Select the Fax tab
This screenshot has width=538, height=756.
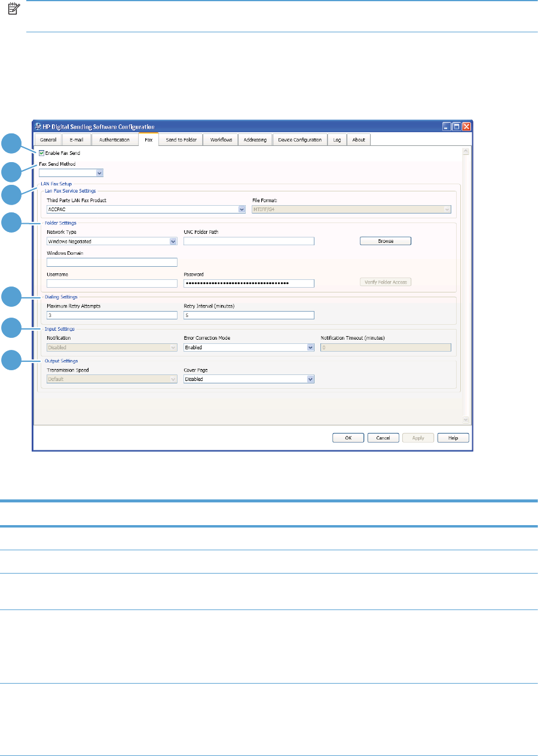pos(148,139)
